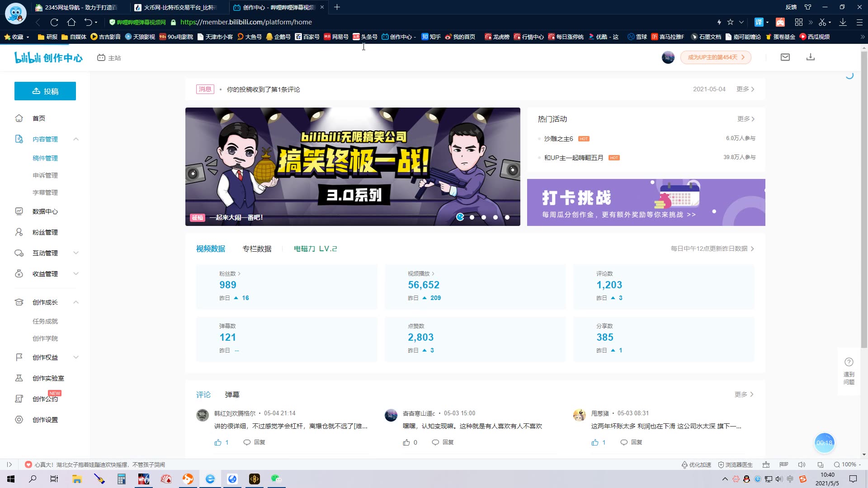
Task: Click the 投稿 upload button
Action: (45, 91)
